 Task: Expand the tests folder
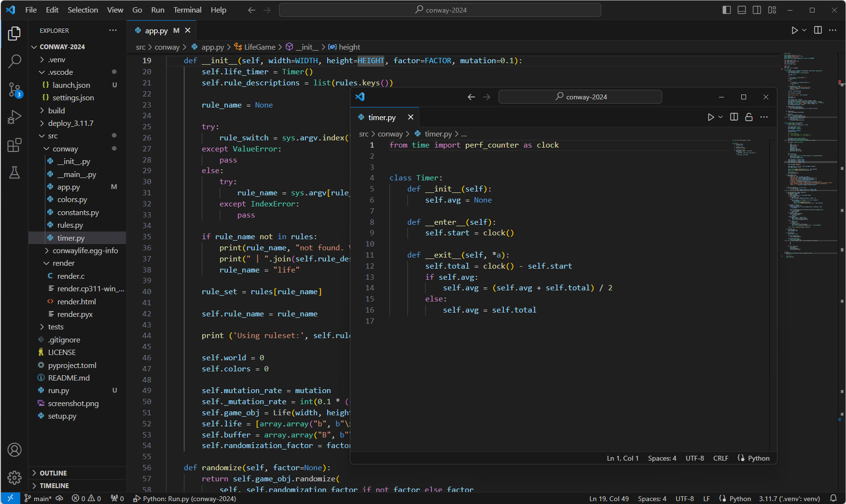tap(55, 327)
